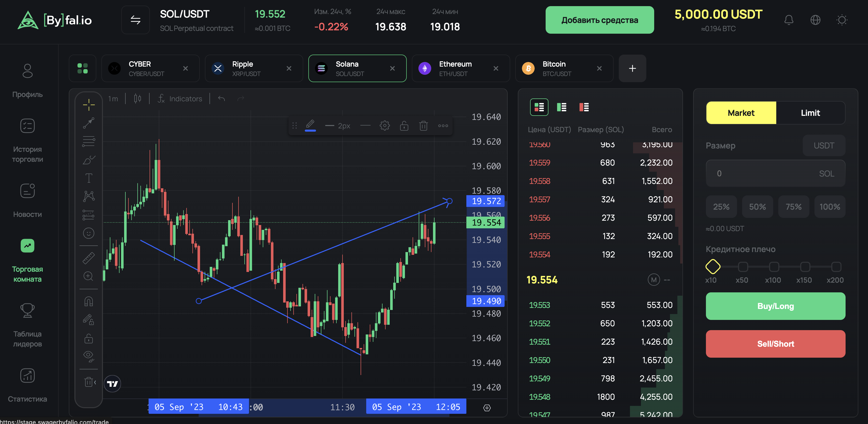
Task: Delete the selected trend line
Action: click(x=424, y=126)
